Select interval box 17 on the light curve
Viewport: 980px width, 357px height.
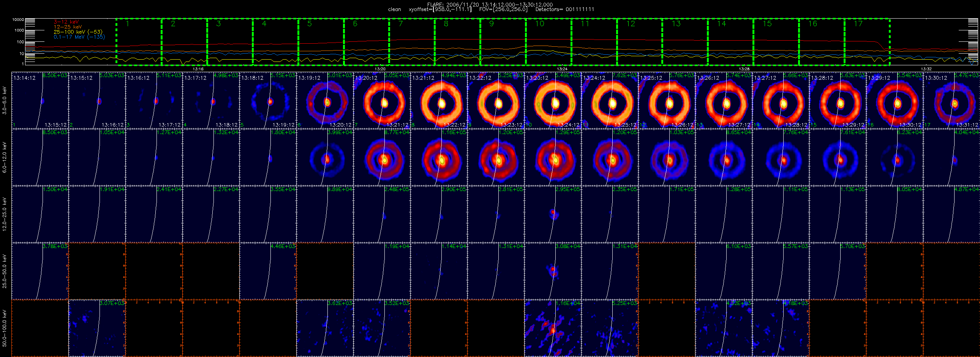point(867,41)
